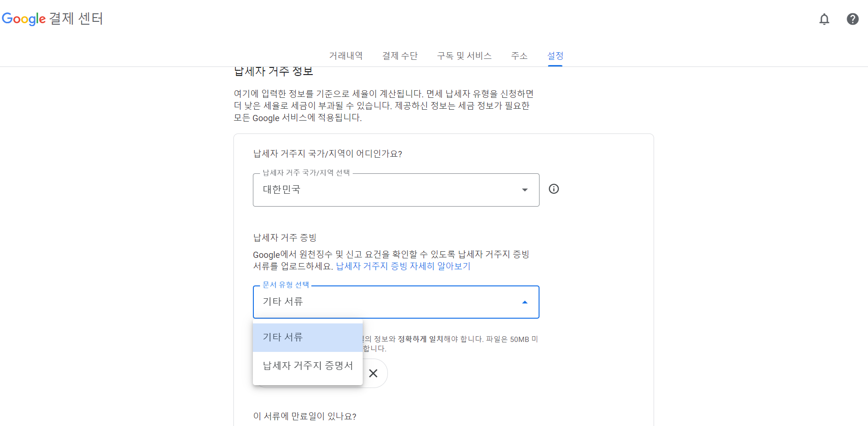Viewport: 868px width, 426px height.
Task: Click the 납세자 거주지 국가/지역이 어디인가요? question
Action: 328,154
